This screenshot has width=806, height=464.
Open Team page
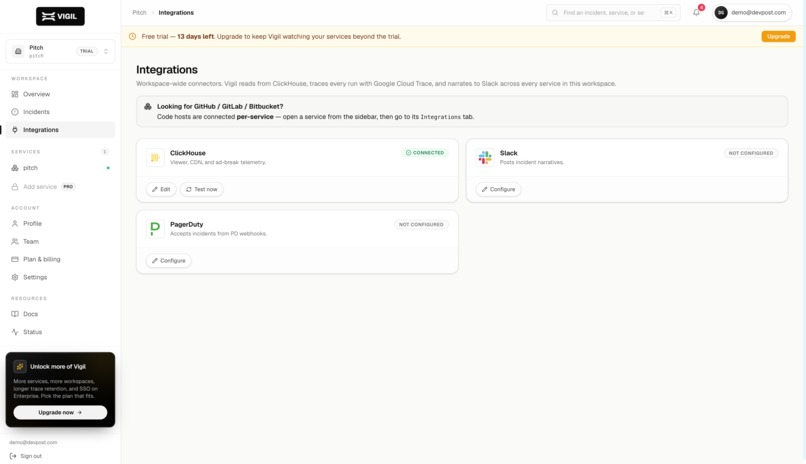click(x=60, y=242)
